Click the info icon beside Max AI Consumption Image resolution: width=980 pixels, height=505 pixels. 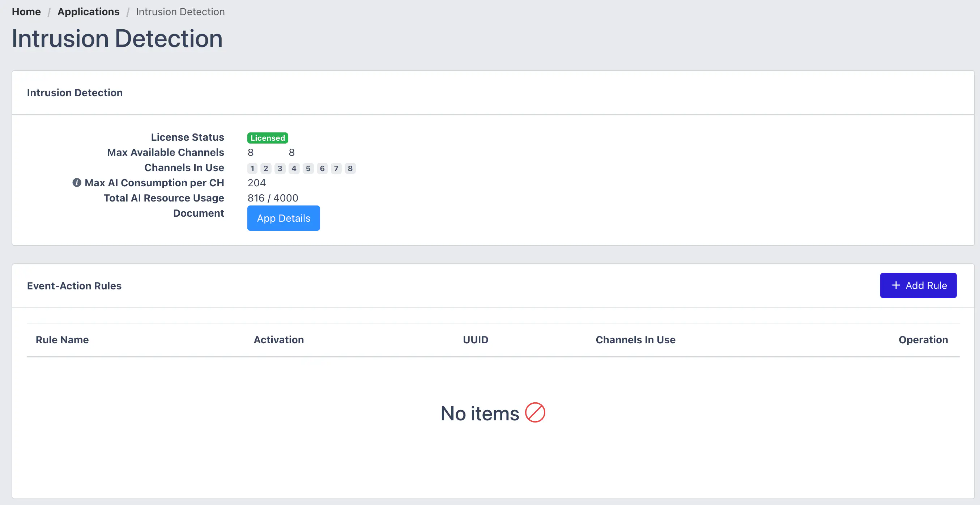pos(77,183)
